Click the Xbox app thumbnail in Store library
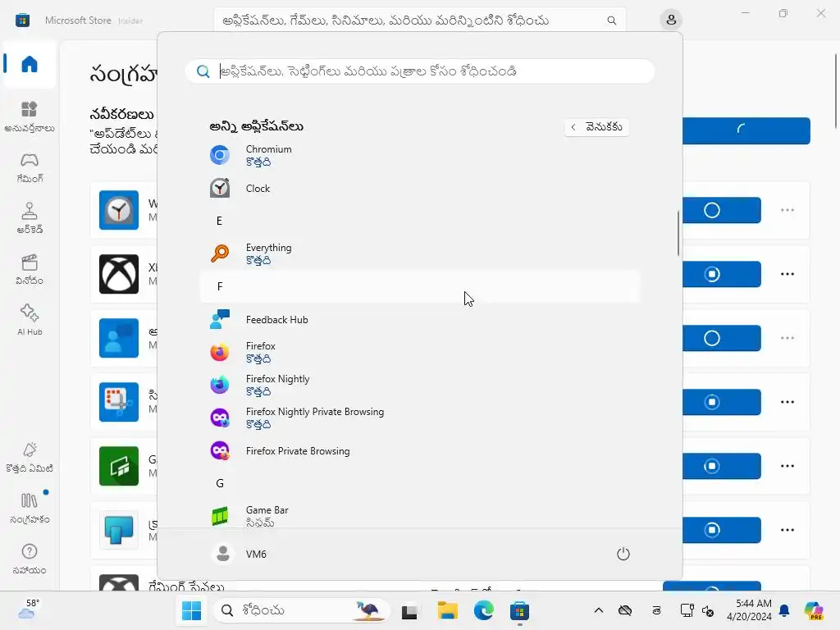 [x=119, y=274]
